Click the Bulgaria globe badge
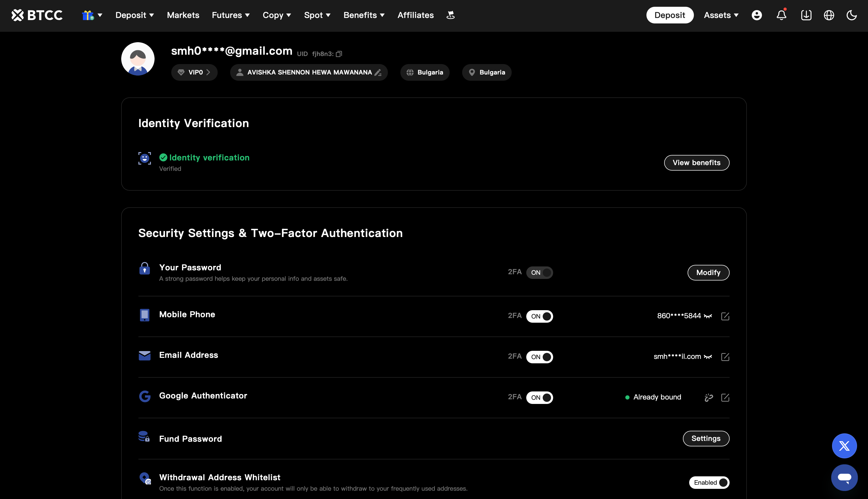 tap(425, 72)
